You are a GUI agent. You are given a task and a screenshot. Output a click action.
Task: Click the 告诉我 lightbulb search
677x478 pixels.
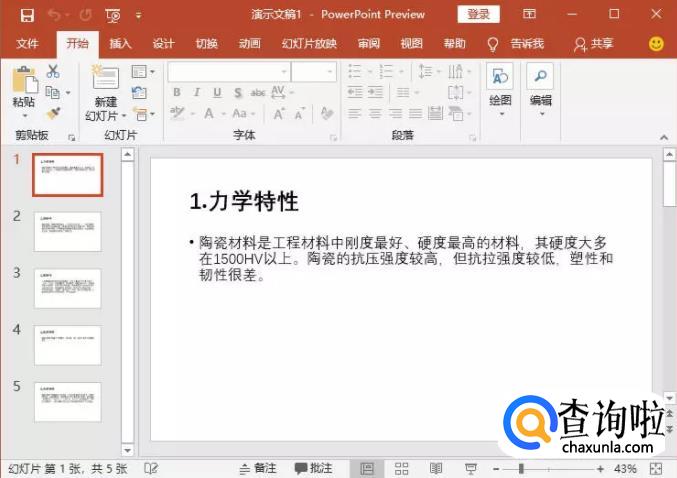pyautogui.click(x=516, y=44)
